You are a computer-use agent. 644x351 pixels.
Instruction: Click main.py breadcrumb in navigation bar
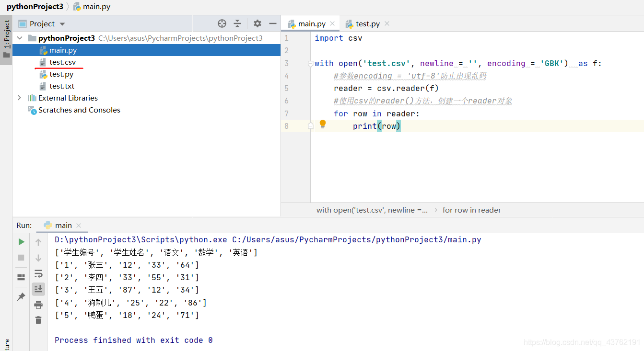pyautogui.click(x=92, y=7)
